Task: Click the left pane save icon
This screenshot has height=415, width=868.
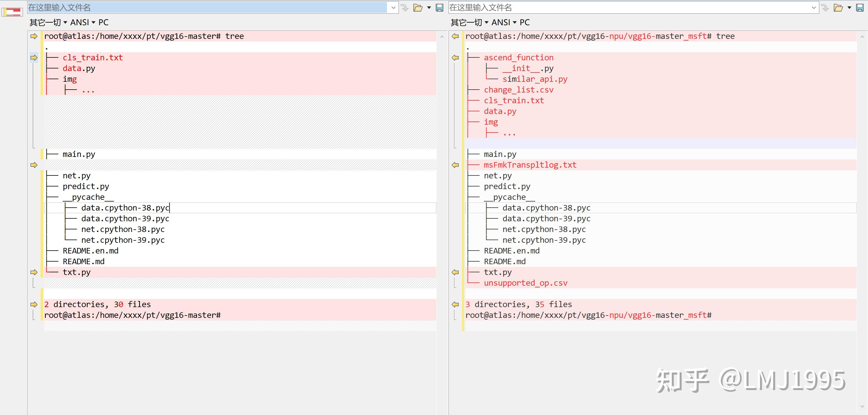Action: (440, 8)
